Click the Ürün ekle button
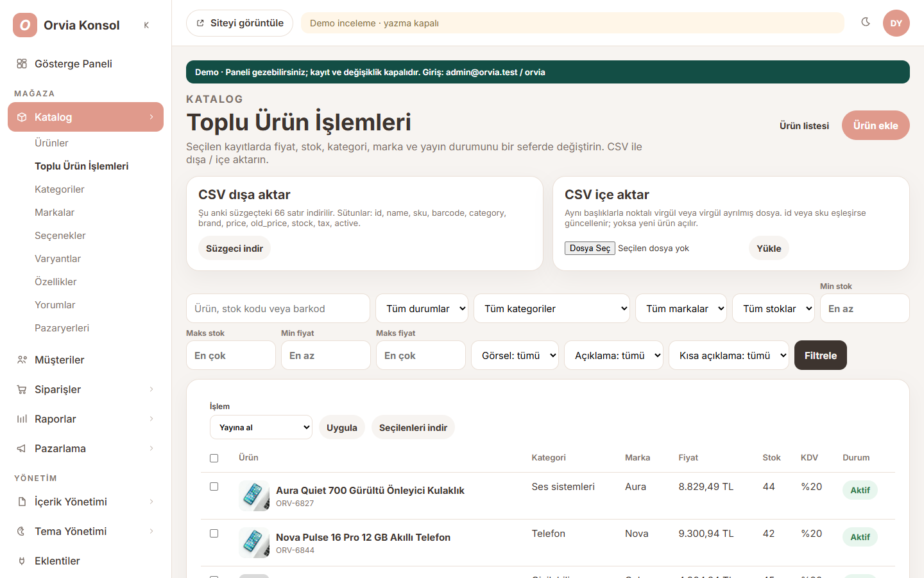 (x=875, y=125)
